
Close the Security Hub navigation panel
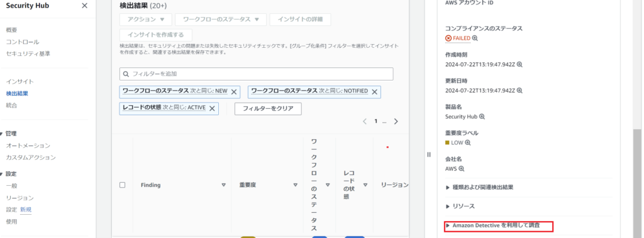84,6
